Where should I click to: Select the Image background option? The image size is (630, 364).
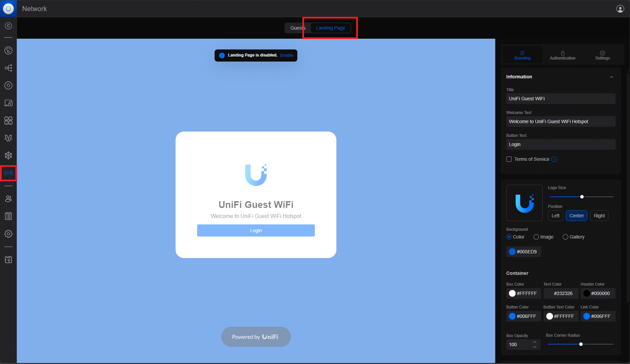pyautogui.click(x=536, y=237)
